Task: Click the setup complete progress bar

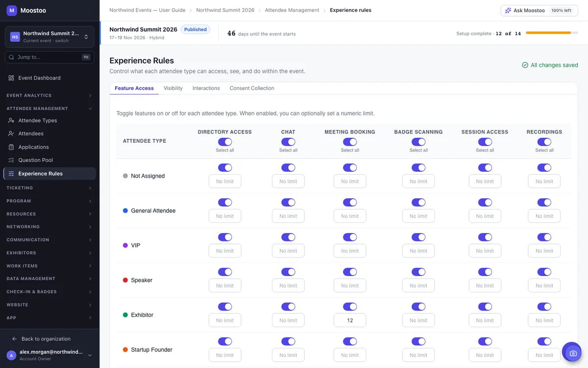Action: (552, 33)
